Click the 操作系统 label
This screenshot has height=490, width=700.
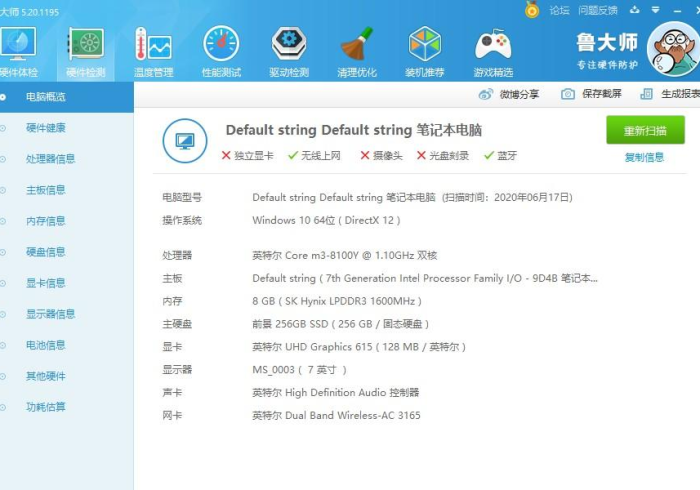tap(182, 220)
